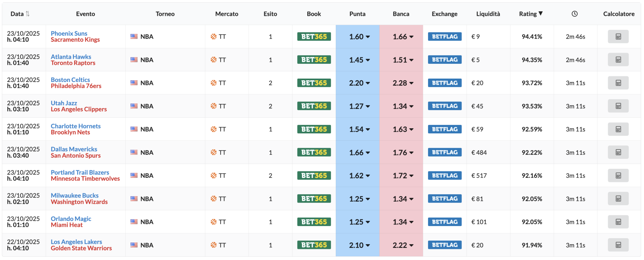Open calculator for Boston Celtics row
The image size is (644, 260).
point(618,83)
